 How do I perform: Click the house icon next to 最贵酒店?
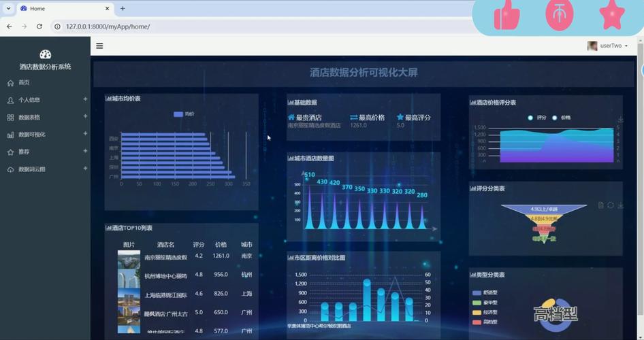[x=291, y=117]
